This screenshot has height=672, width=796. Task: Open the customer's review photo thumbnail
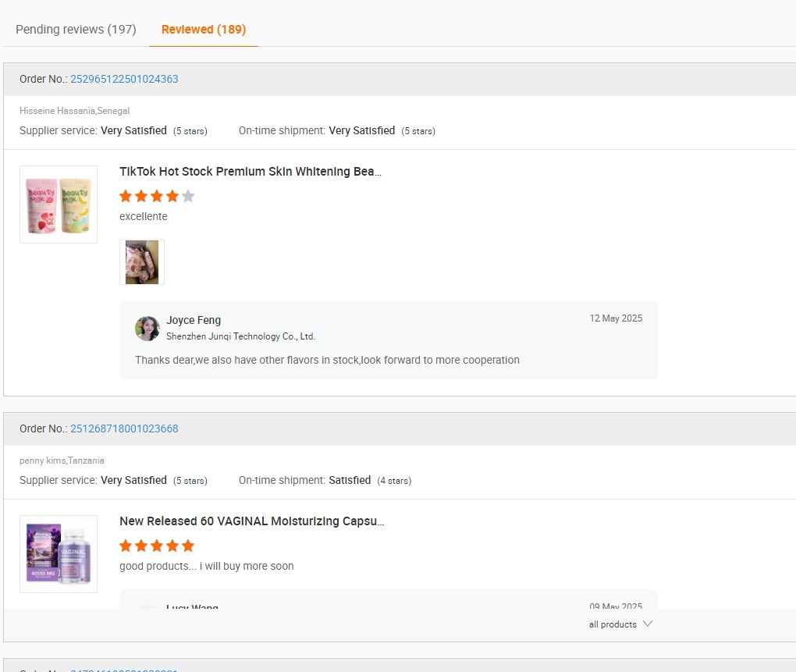tap(141, 262)
